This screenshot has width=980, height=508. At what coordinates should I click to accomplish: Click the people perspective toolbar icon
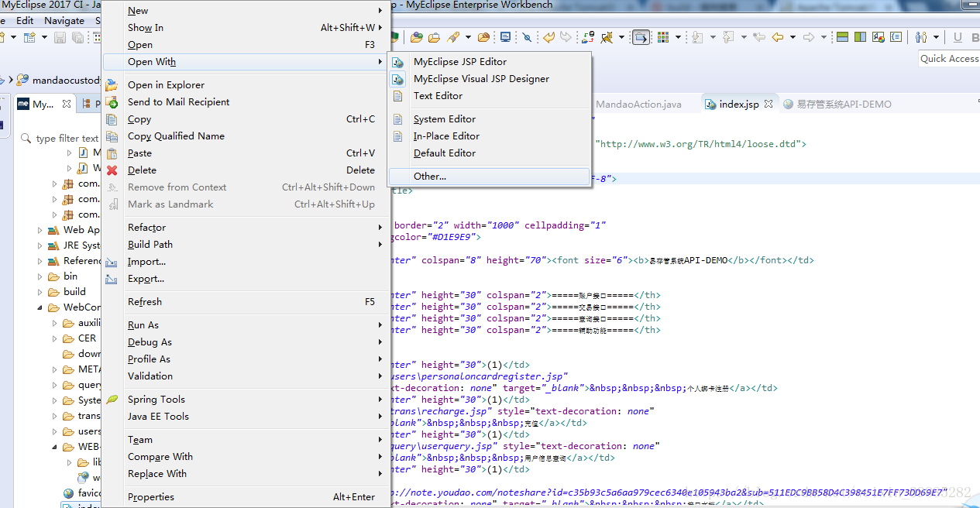[x=921, y=37]
